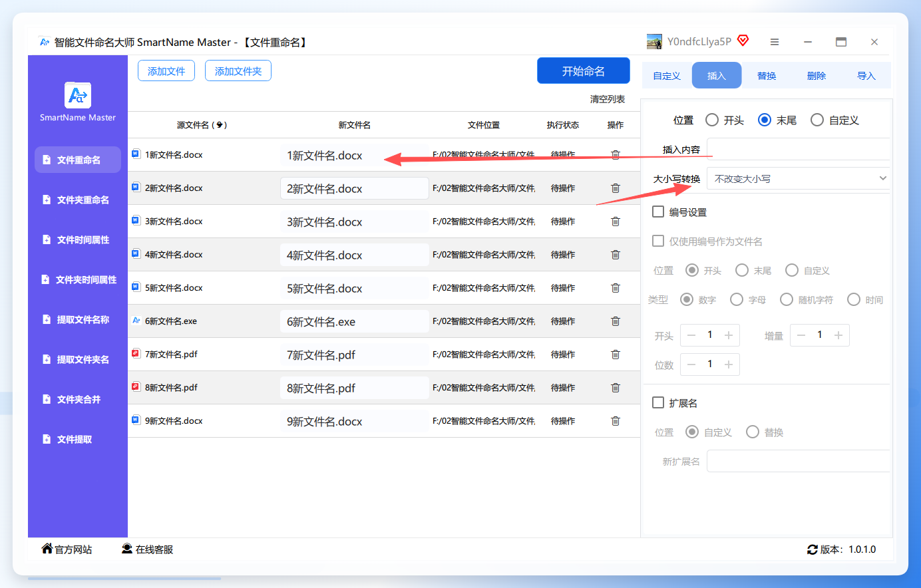This screenshot has height=588, width=921.
Task: Click the source filename sort icon
Action: point(220,125)
